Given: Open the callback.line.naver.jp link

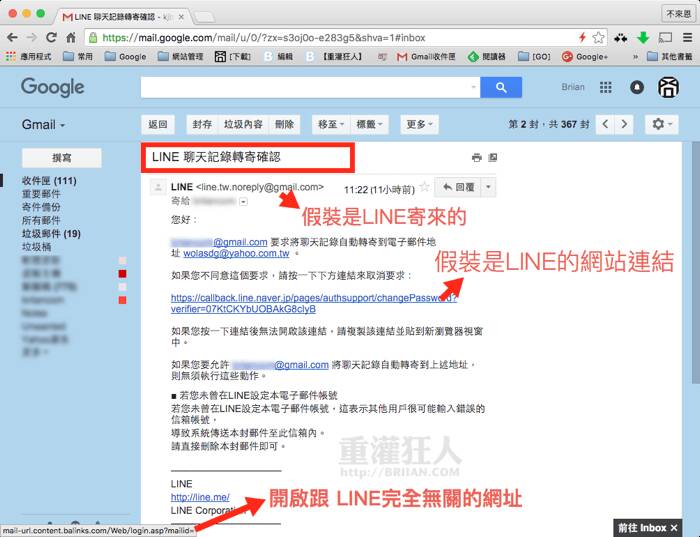Looking at the screenshot, I should click(313, 304).
